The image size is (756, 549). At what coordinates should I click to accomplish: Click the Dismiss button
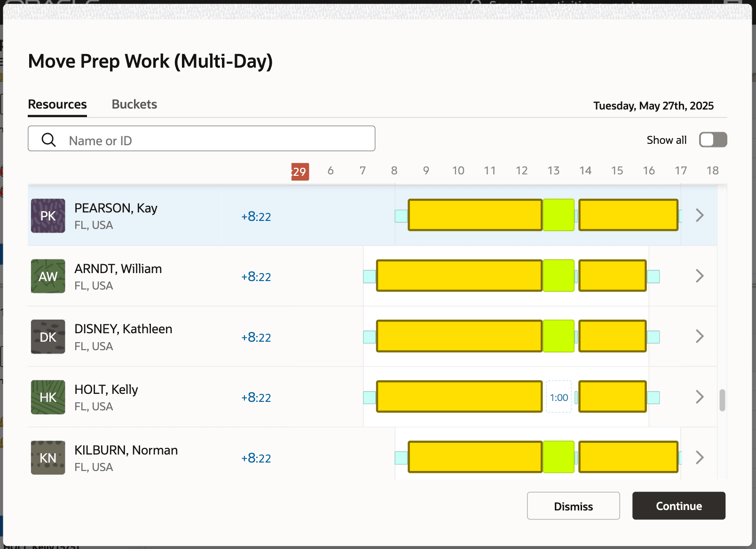573,506
